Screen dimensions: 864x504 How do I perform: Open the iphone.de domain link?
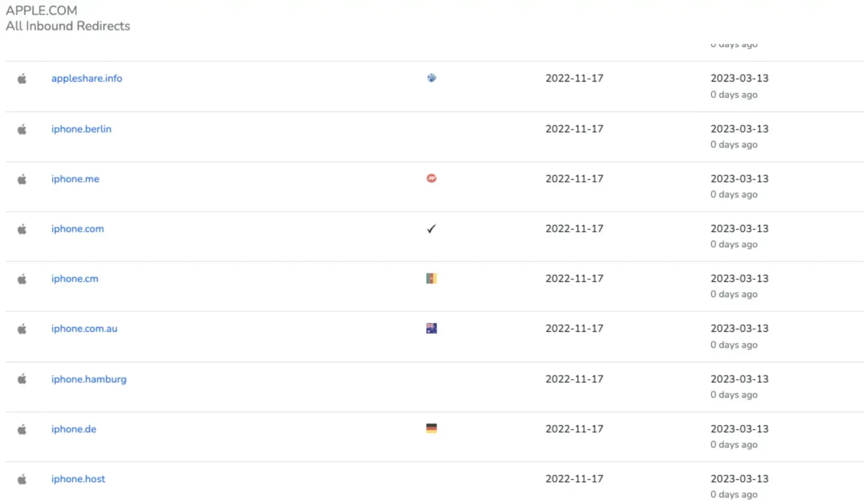click(x=73, y=429)
